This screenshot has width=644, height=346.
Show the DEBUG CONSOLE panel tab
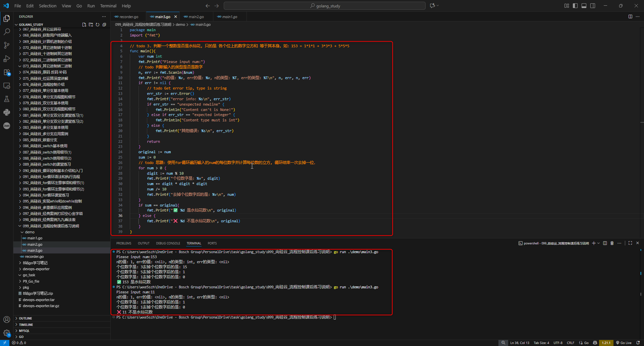[x=168, y=243]
